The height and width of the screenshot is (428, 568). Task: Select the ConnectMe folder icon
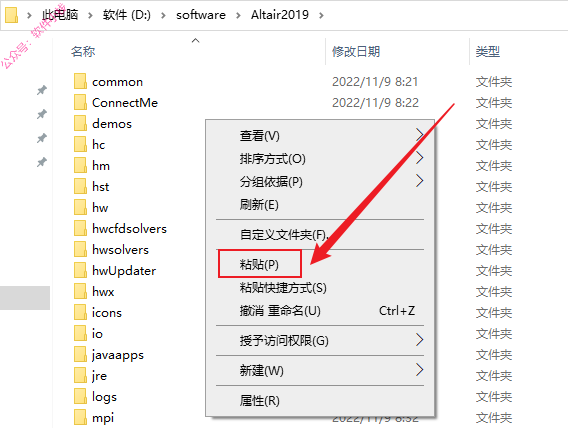[x=80, y=102]
